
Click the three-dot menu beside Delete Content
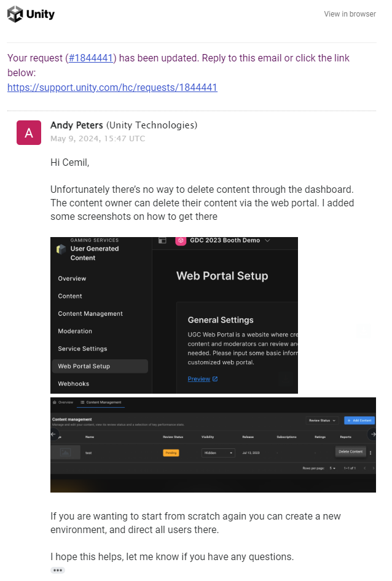coord(370,453)
